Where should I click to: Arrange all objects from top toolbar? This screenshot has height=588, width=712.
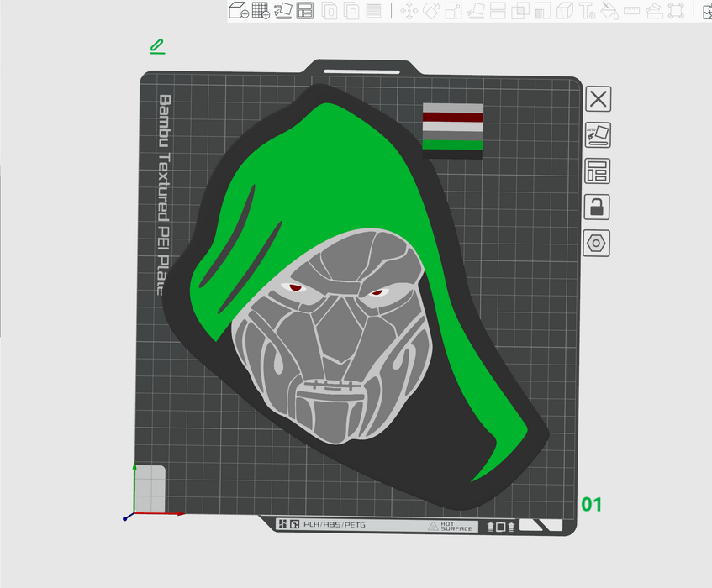click(x=305, y=11)
